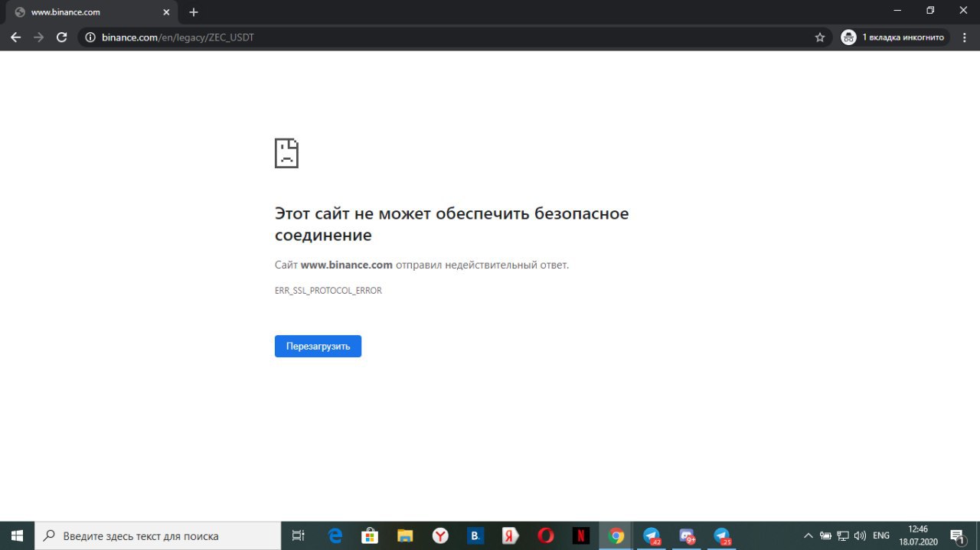This screenshot has width=980, height=550.
Task: Open Booking.com app in taskbar
Action: coord(475,535)
